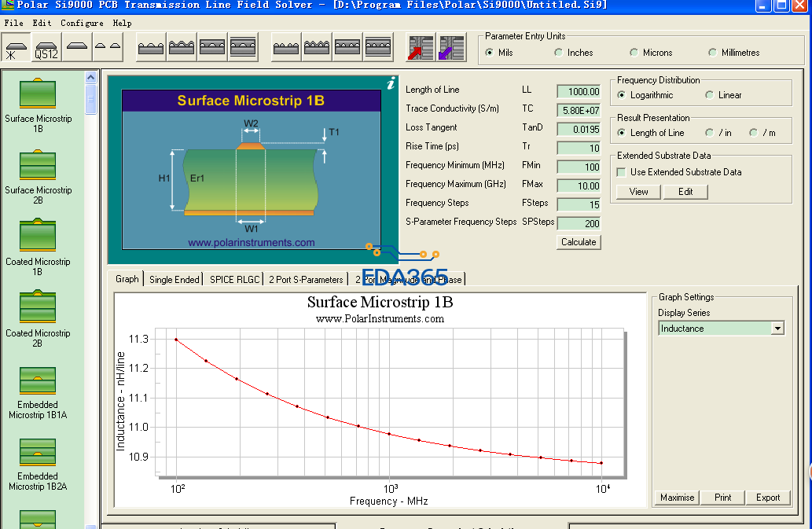Set result presentation to per inch

[x=718, y=133]
